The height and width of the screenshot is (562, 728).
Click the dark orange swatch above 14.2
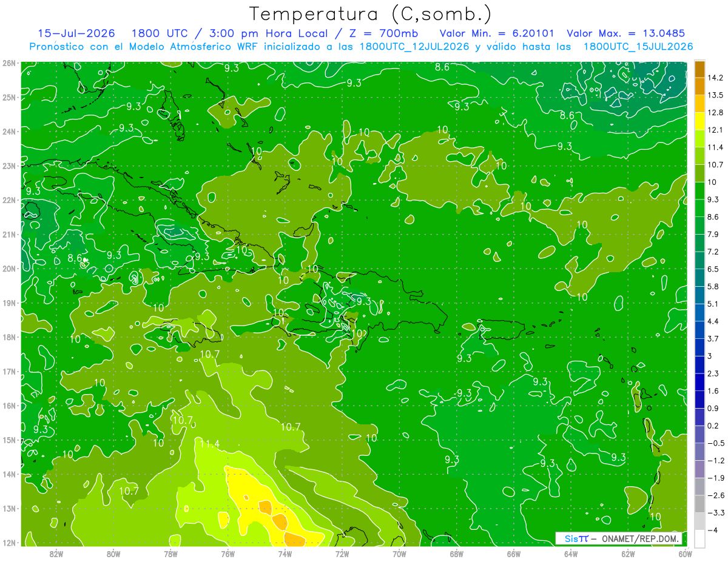pos(699,69)
